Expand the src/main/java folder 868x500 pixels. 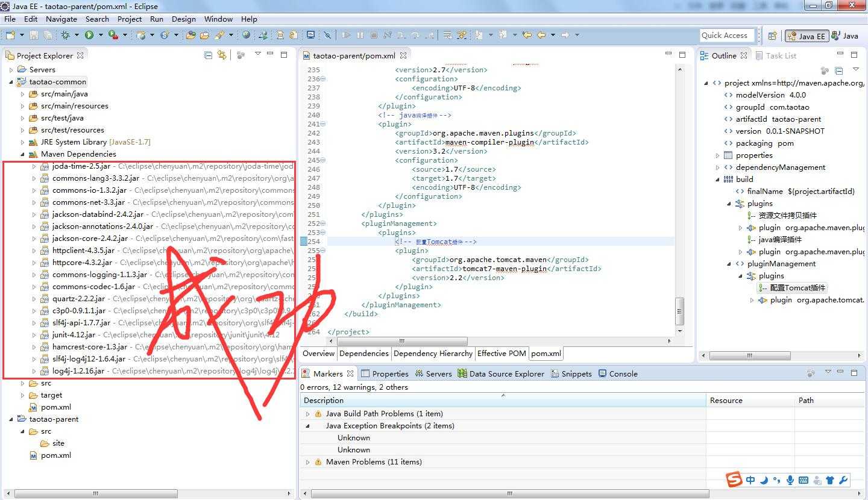pyautogui.click(x=23, y=94)
